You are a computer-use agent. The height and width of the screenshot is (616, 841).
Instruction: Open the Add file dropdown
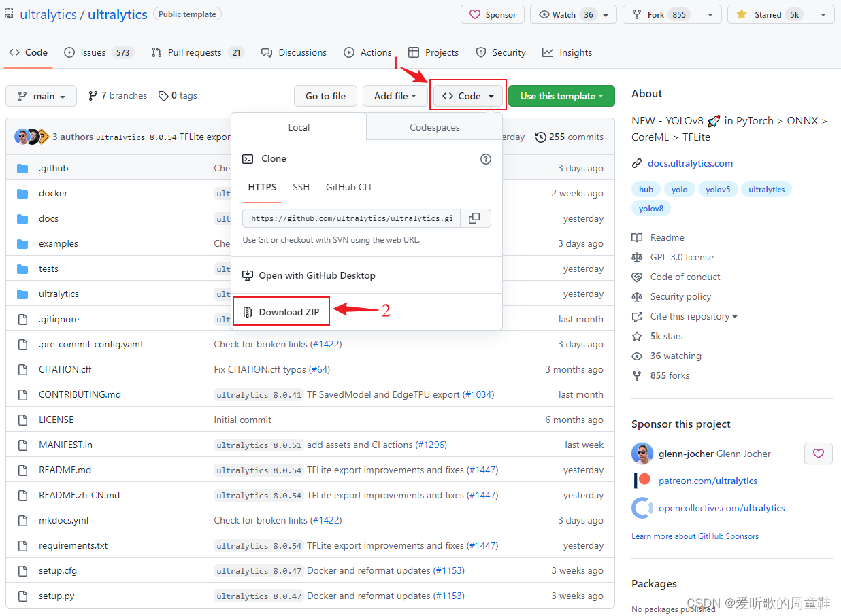(x=395, y=96)
